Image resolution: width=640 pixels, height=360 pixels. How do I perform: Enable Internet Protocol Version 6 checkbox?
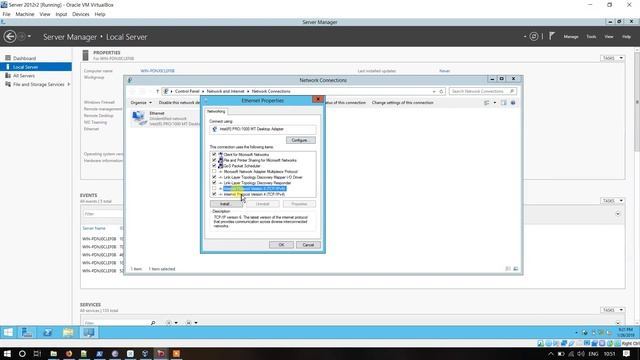(x=214, y=189)
